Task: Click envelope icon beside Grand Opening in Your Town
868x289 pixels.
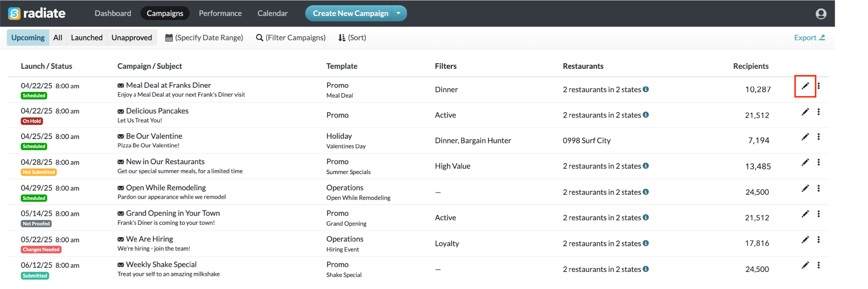Action: coord(121,214)
